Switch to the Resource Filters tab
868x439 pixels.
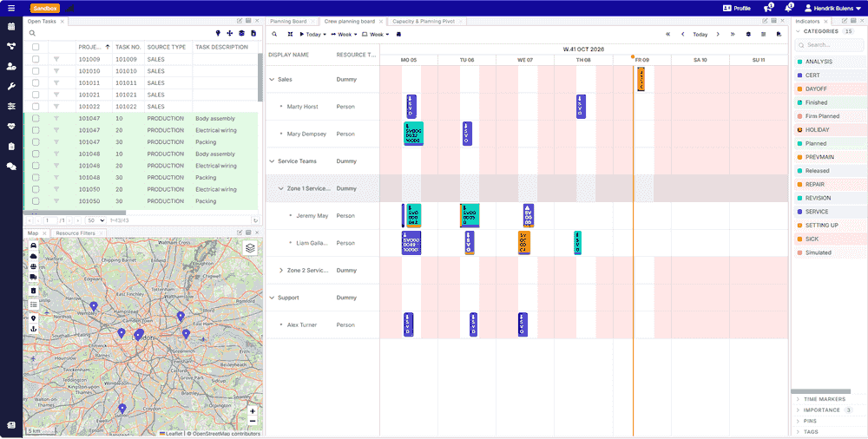pos(76,233)
